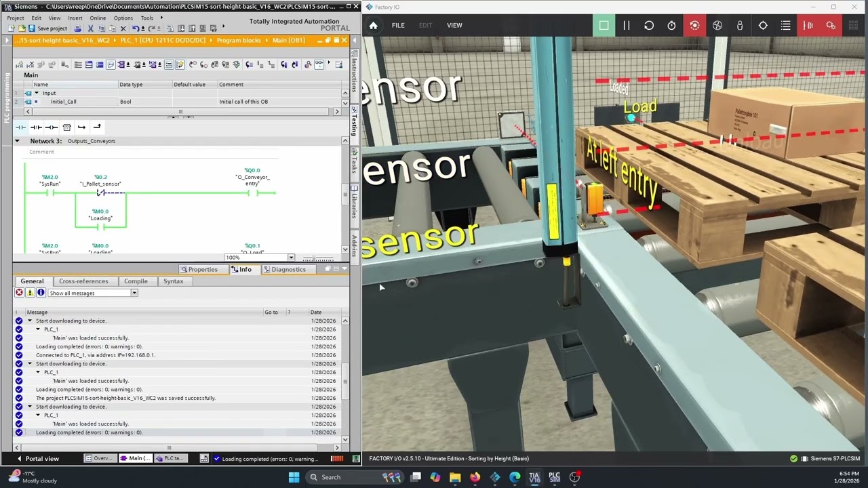Click Open project folder icon
The height and width of the screenshot is (488, 868).
(x=22, y=28)
